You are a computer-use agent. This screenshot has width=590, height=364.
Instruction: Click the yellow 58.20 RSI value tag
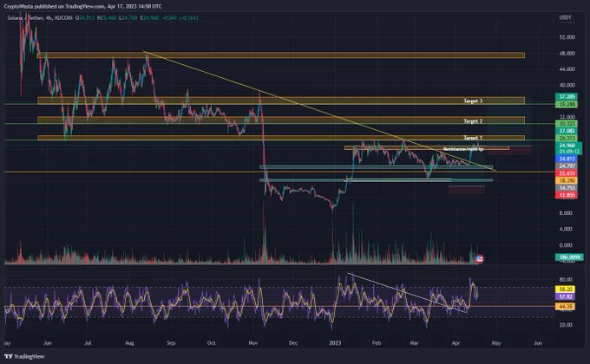coord(566,289)
